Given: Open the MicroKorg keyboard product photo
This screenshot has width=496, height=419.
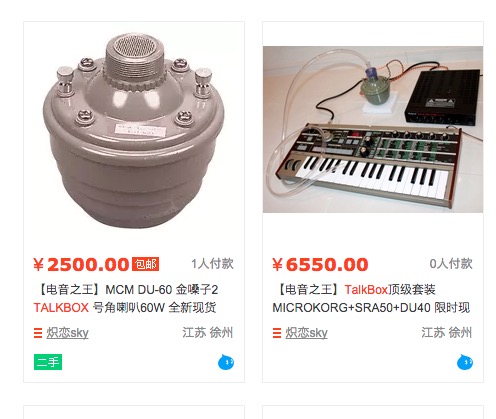Looking at the screenshot, I should coord(373,129).
